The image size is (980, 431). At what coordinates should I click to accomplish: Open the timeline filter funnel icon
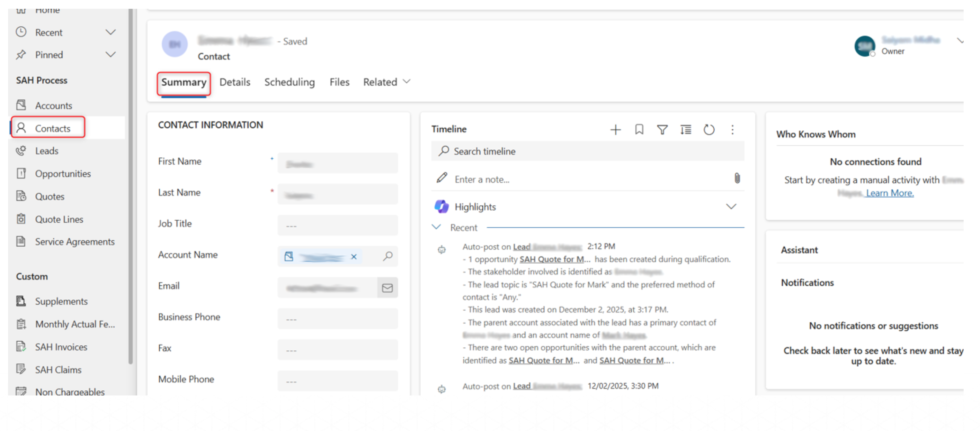click(x=662, y=130)
